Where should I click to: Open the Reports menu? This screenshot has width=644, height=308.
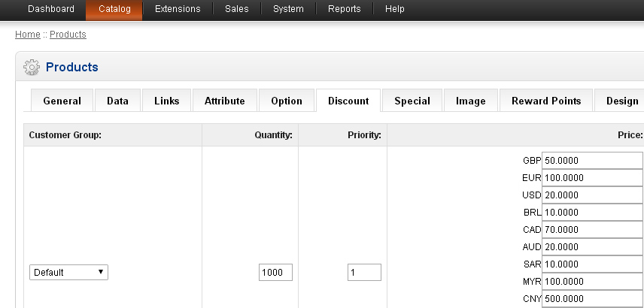pyautogui.click(x=344, y=9)
